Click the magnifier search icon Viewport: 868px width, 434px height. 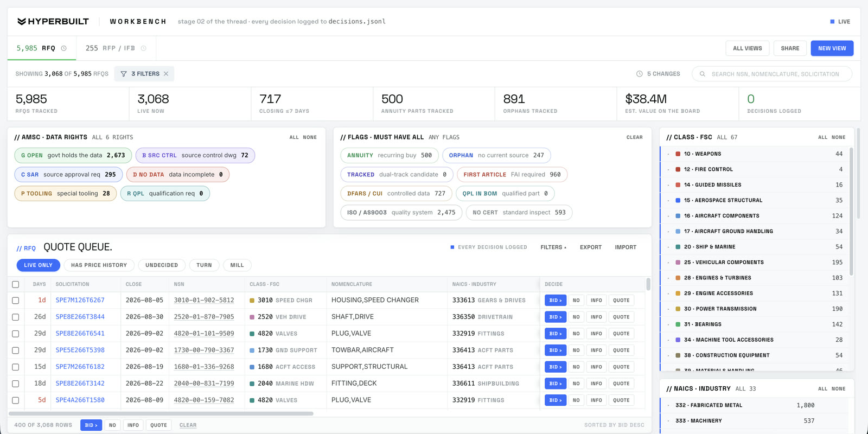703,74
